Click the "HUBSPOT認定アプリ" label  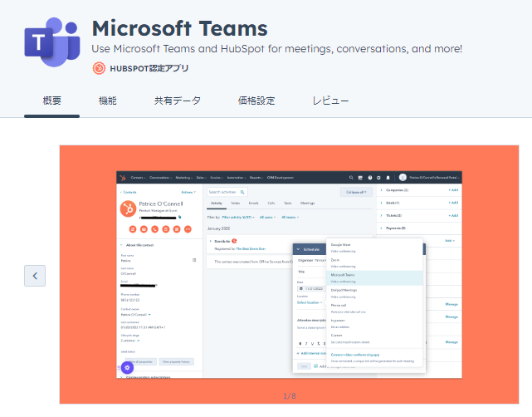[149, 68]
